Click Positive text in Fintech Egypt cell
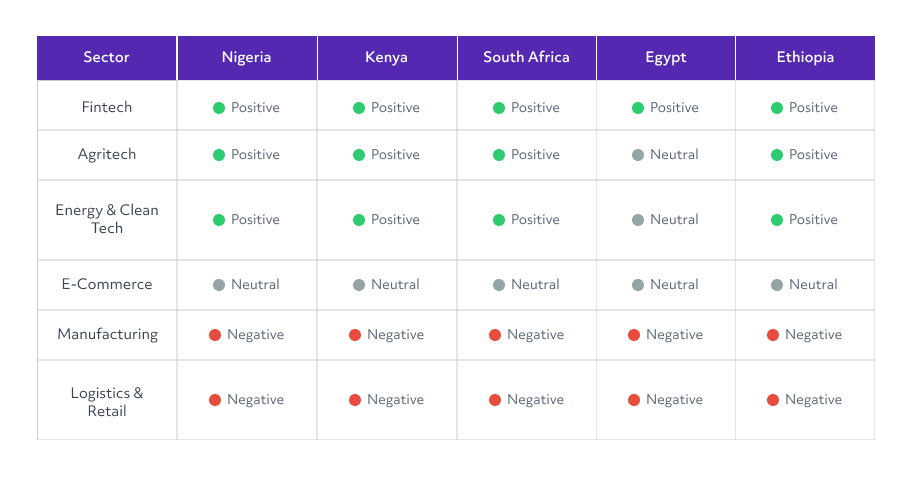This screenshot has width=912, height=484. click(x=674, y=108)
